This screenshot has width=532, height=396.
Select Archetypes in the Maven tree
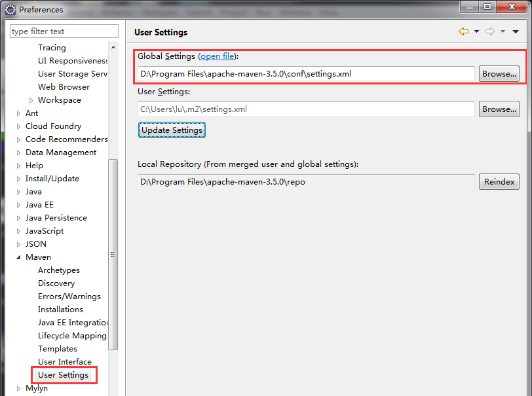pyautogui.click(x=59, y=270)
